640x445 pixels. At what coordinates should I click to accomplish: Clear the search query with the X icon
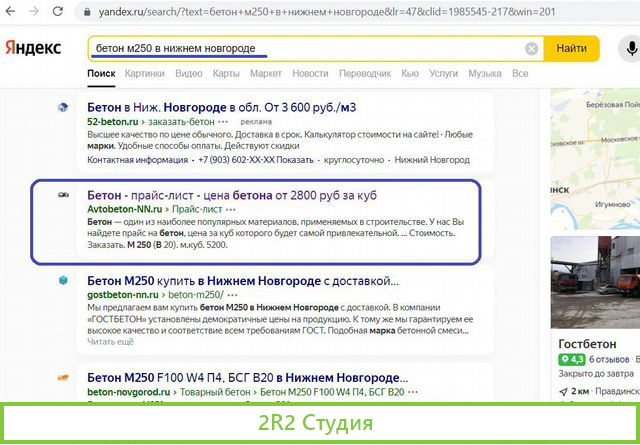click(532, 48)
